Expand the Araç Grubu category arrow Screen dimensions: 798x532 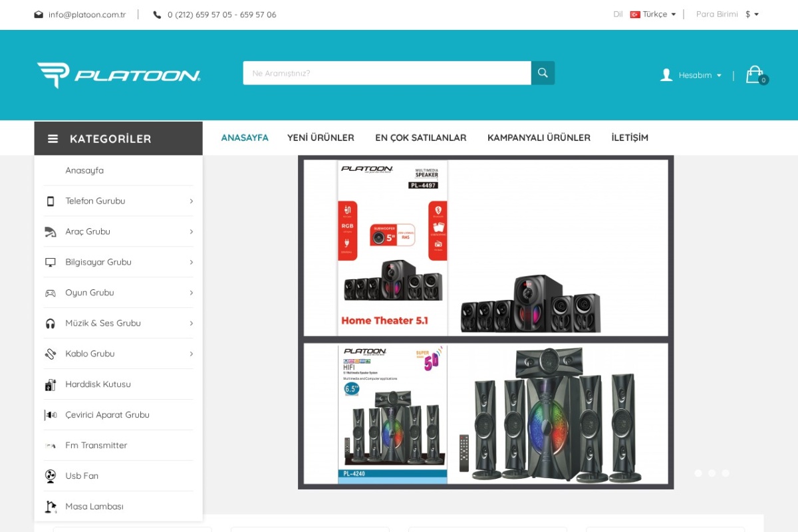191,232
